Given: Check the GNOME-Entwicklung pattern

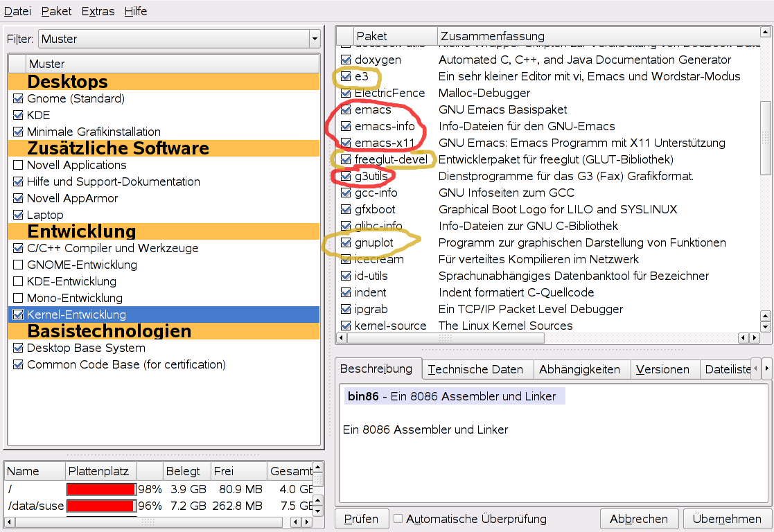Looking at the screenshot, I should (x=18, y=265).
